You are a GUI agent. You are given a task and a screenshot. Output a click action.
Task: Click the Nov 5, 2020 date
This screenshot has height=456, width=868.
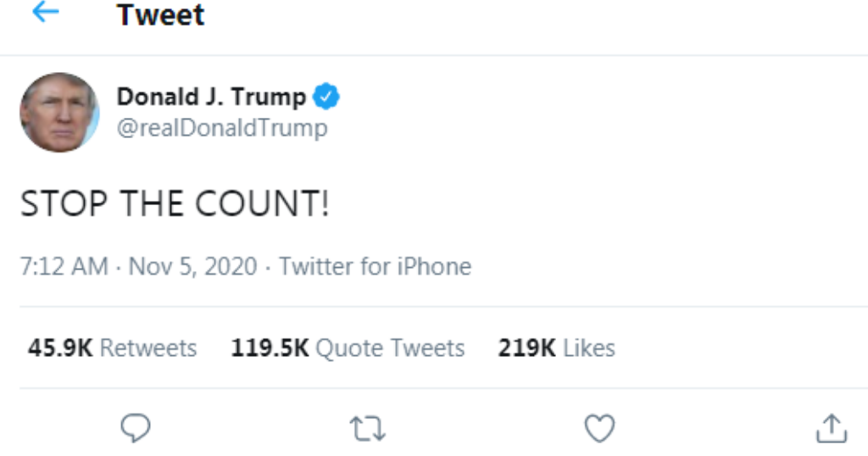(192, 266)
